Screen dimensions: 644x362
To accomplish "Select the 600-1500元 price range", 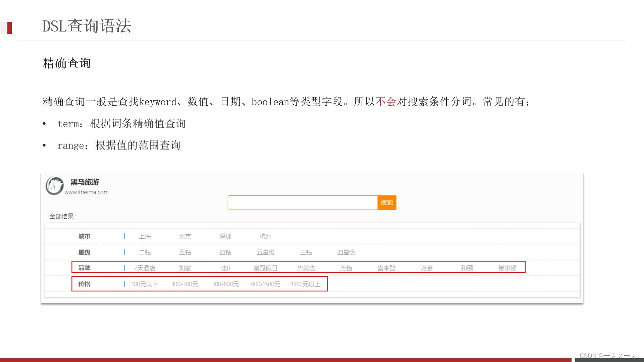I will [265, 284].
